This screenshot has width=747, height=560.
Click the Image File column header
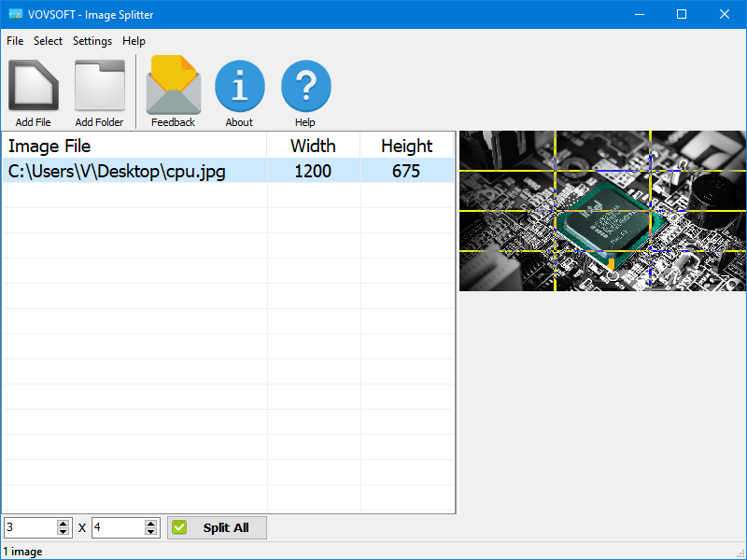point(49,146)
